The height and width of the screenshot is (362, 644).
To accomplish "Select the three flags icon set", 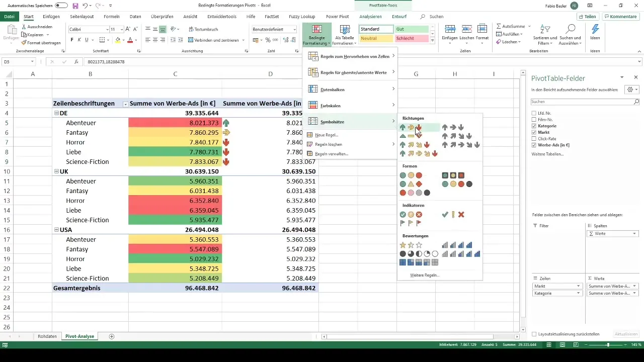I will point(411,223).
